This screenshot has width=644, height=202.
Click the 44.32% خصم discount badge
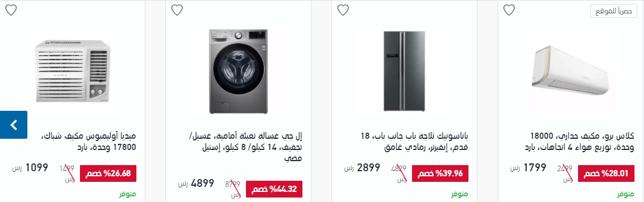point(274,189)
